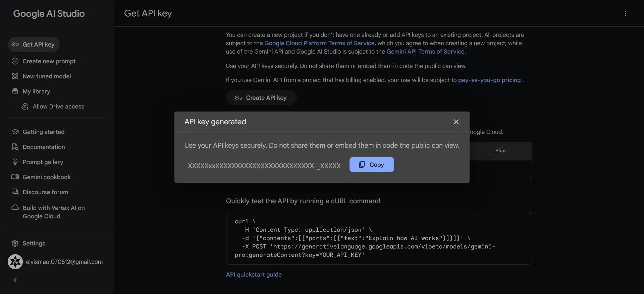Copy the generated API key
Screen dimensions: 644x294
pyautogui.click(x=372, y=165)
